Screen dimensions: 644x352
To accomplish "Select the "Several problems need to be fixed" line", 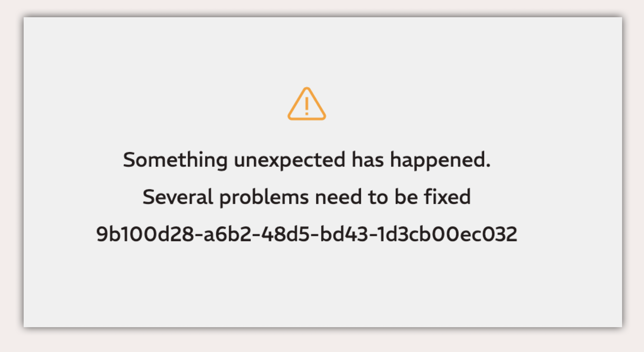I will pyautogui.click(x=307, y=197).
